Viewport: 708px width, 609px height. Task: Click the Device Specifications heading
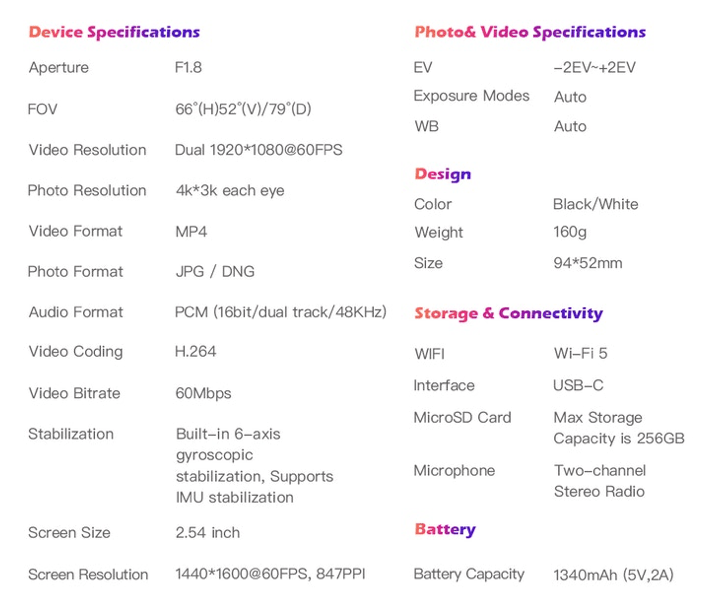114,32
